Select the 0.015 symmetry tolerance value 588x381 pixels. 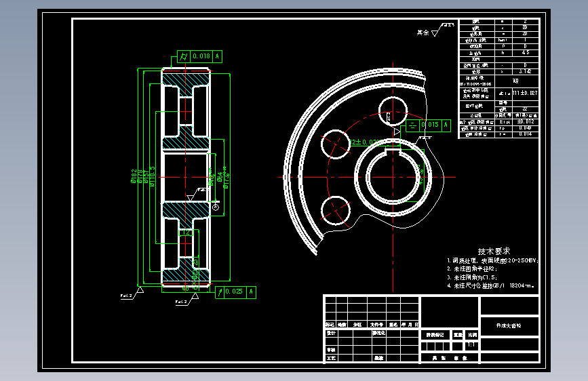point(431,125)
